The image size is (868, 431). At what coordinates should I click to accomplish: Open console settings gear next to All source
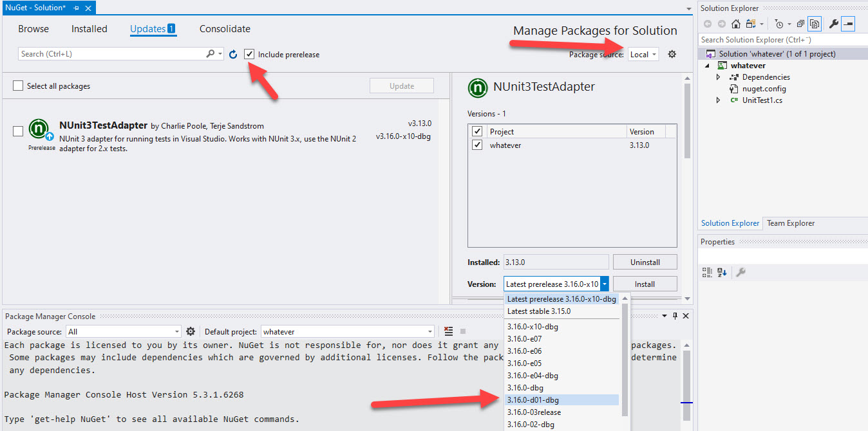point(191,331)
